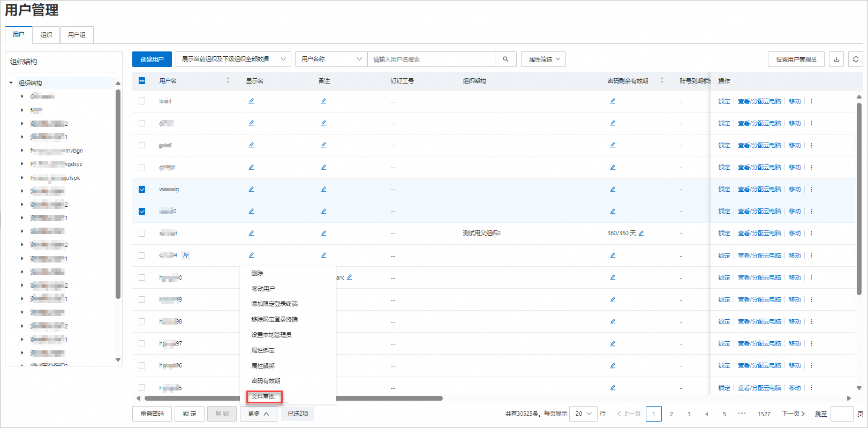The width and height of the screenshot is (868, 428).
Task: Choose 移动用户 from the more menu
Action: [263, 289]
